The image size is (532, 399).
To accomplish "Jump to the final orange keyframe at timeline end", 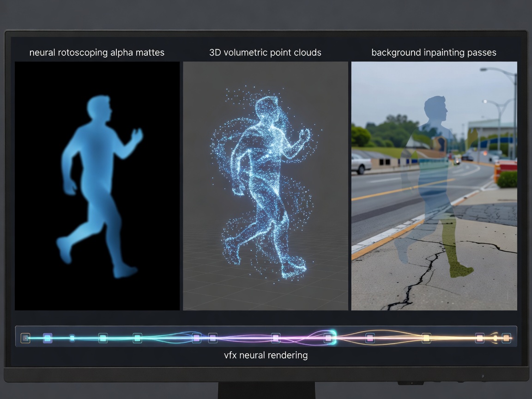I will coord(506,338).
